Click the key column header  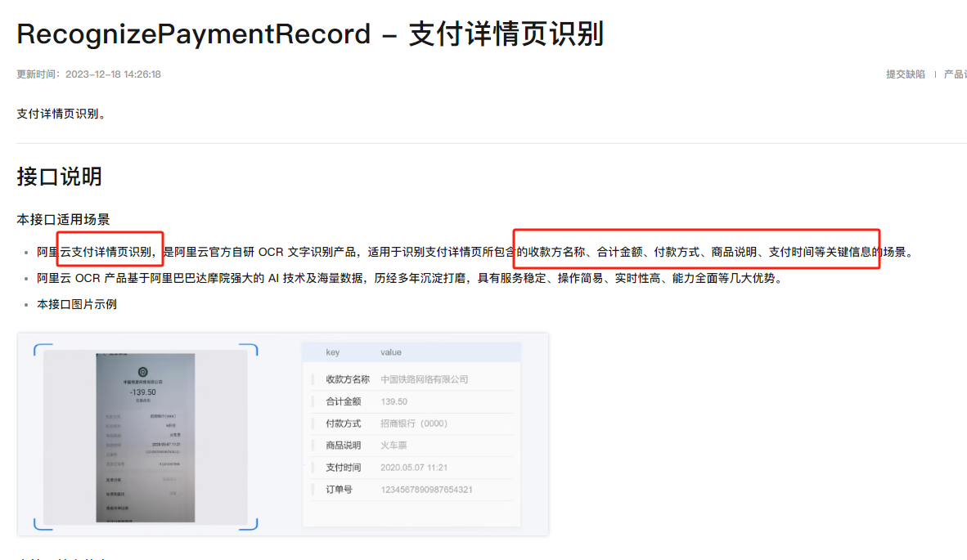tap(333, 352)
